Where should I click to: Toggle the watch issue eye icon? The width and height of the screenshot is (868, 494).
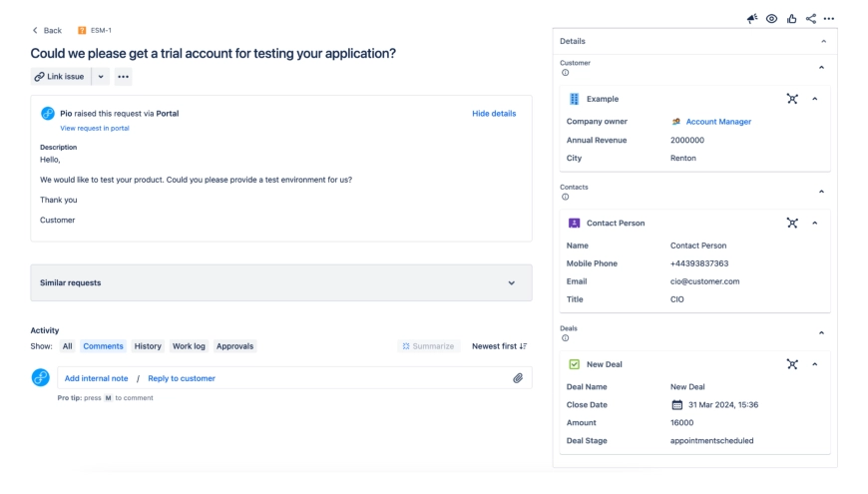point(771,19)
